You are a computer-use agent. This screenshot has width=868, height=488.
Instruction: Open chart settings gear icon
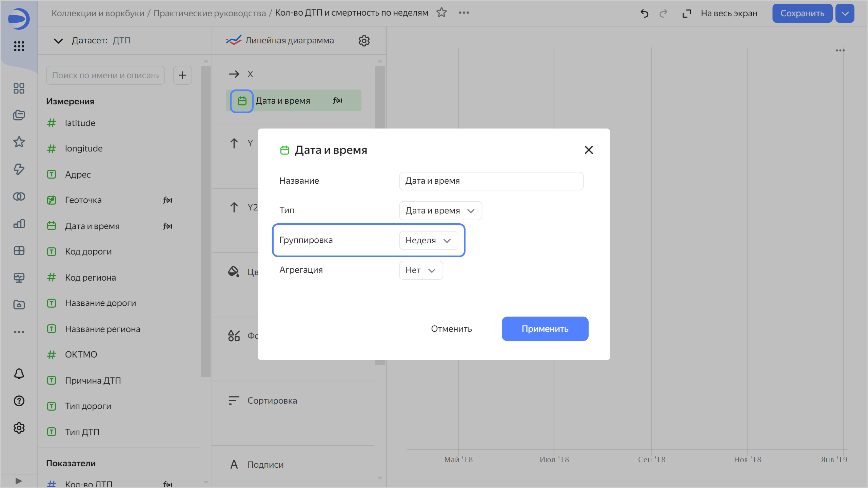(x=364, y=41)
